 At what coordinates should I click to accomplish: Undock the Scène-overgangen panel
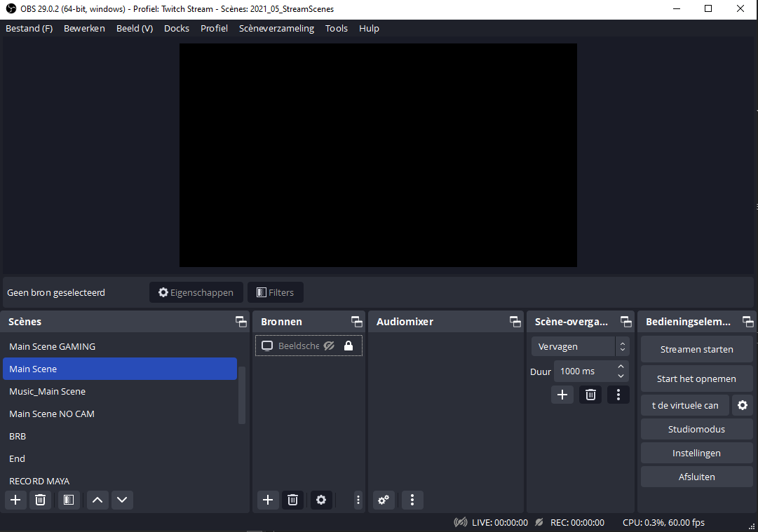click(x=626, y=322)
